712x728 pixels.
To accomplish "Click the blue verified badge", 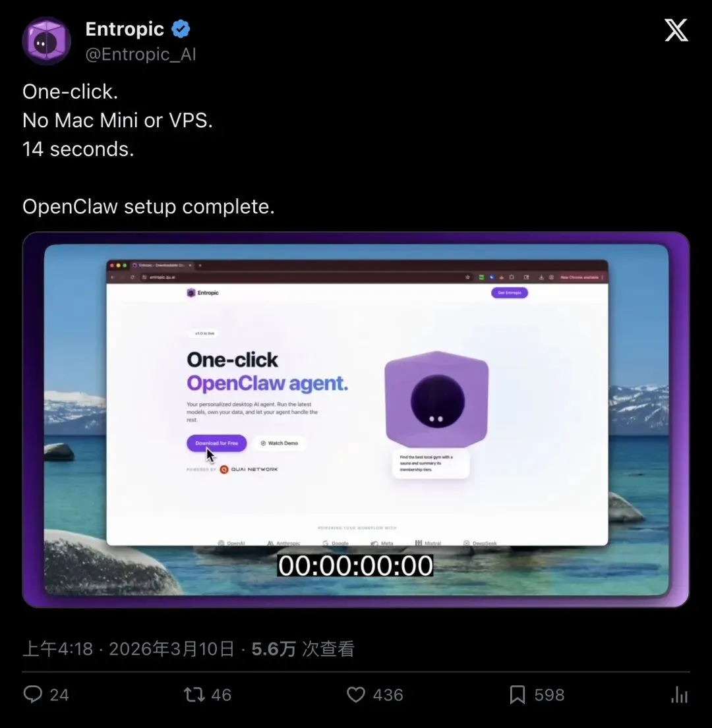I will point(181,29).
